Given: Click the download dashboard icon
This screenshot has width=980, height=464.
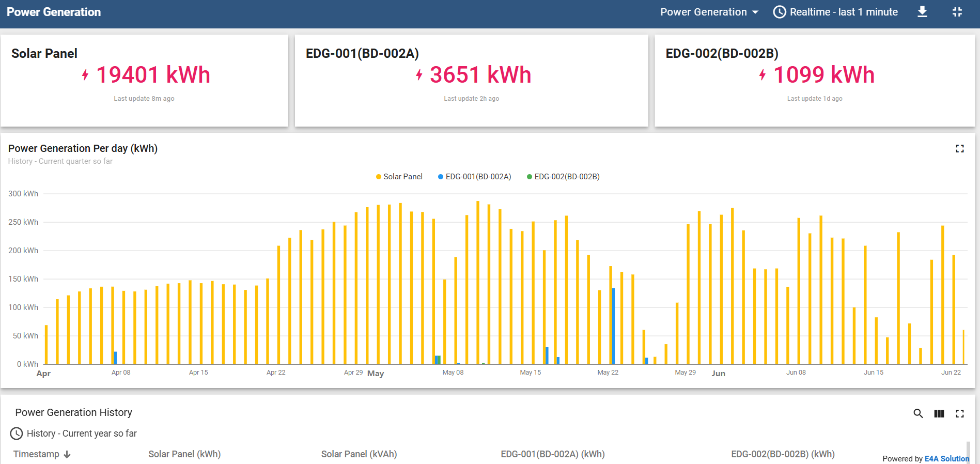Looking at the screenshot, I should [x=922, y=12].
